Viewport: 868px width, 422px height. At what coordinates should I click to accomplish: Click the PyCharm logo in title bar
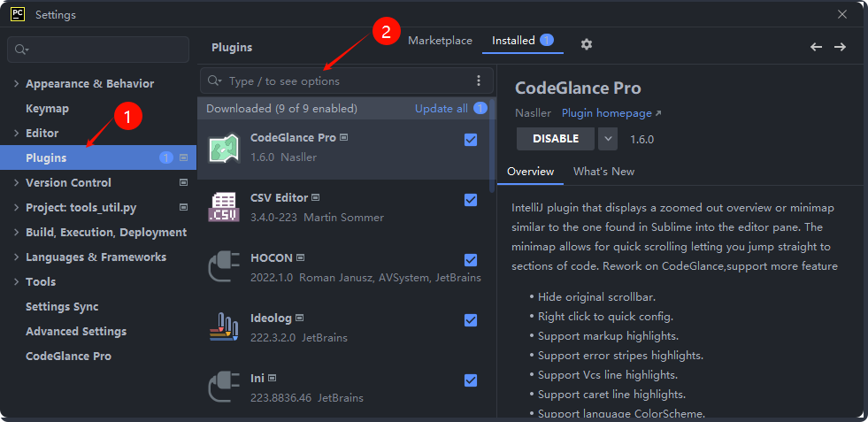click(18, 14)
